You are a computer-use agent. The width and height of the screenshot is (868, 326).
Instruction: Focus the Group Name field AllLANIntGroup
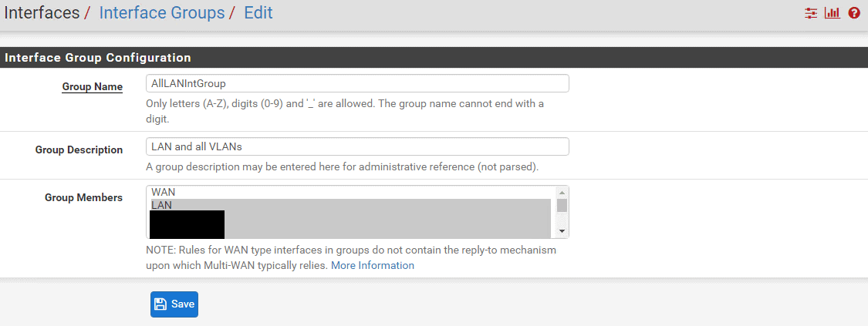click(x=357, y=83)
